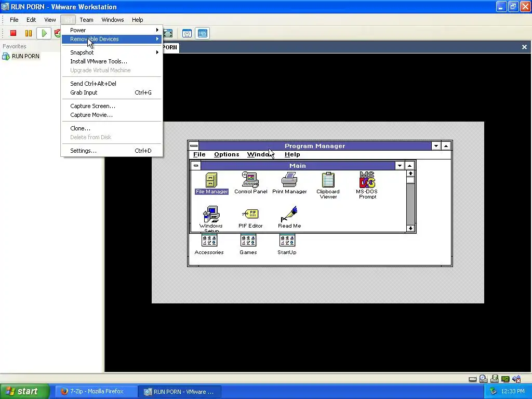Screen dimensions: 532x399
Task: Click the console view toolbar icon
Action: (x=203, y=33)
